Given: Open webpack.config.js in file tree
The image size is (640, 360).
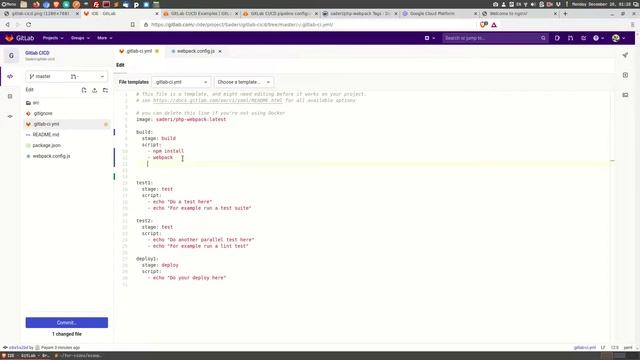Looking at the screenshot, I should tap(67, 156).
